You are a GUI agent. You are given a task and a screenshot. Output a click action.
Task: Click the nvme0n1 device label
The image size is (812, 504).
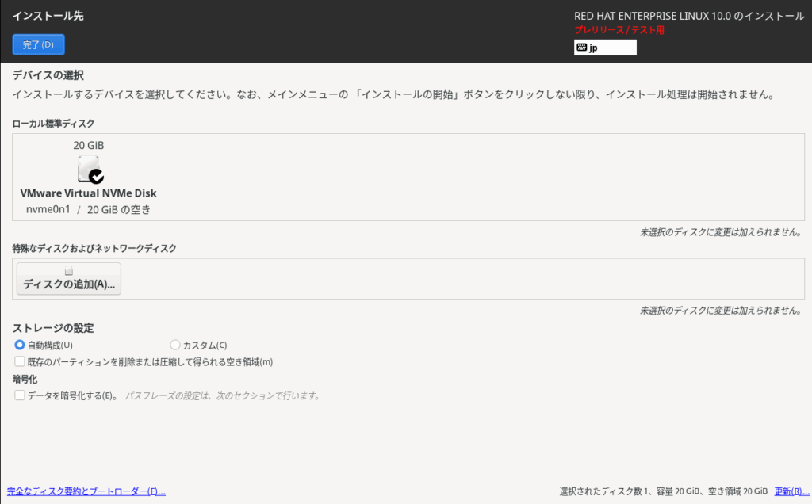(x=48, y=210)
